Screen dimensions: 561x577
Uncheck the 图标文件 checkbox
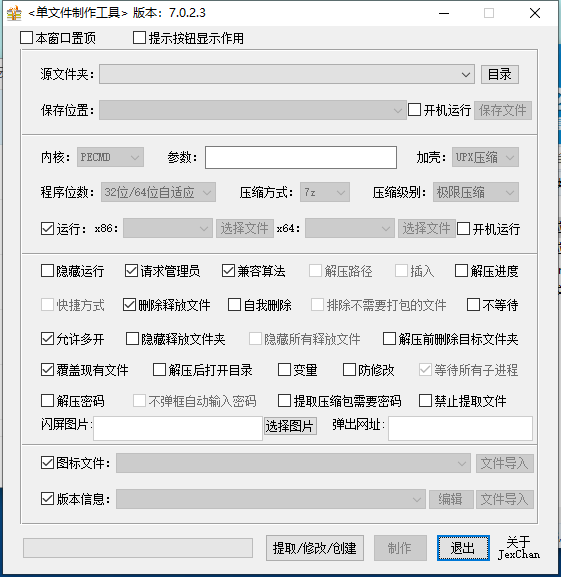click(47, 463)
